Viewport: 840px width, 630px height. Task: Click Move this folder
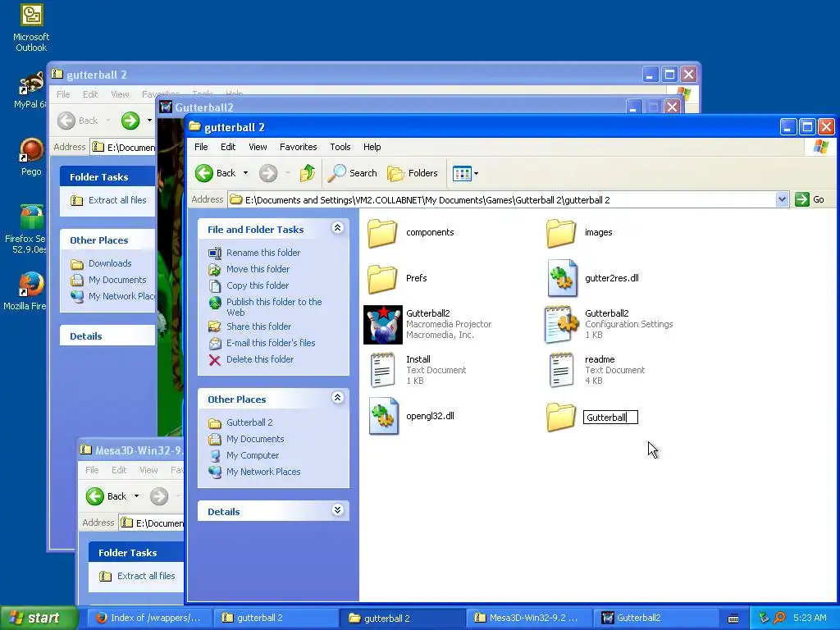258,269
